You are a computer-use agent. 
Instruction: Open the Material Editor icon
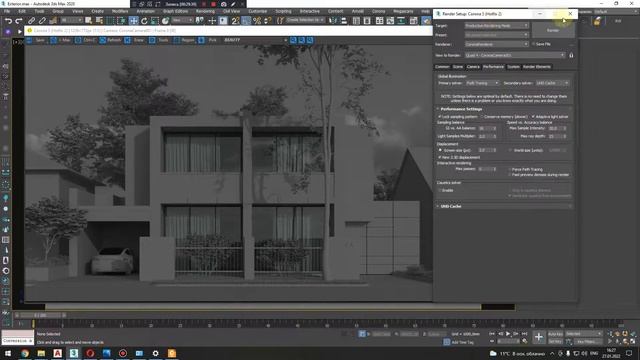pos(413,20)
